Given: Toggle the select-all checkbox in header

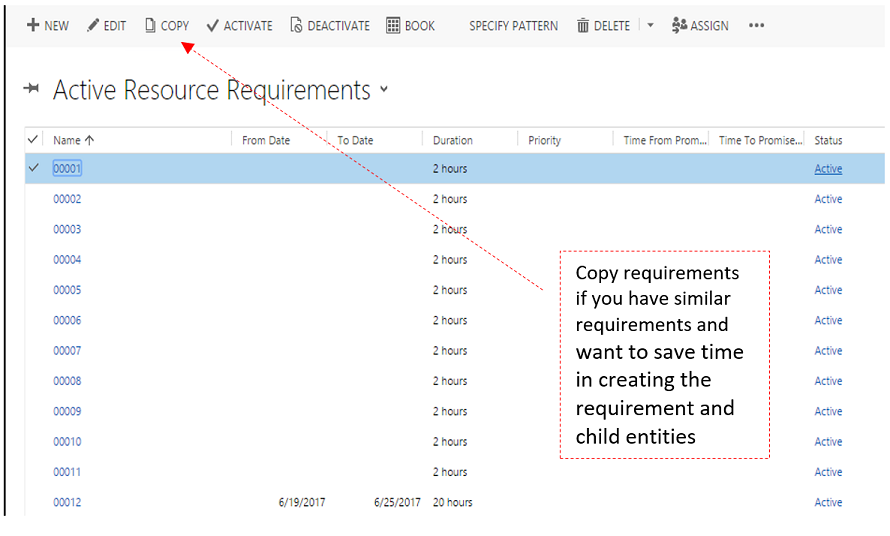Looking at the screenshot, I should tap(33, 140).
